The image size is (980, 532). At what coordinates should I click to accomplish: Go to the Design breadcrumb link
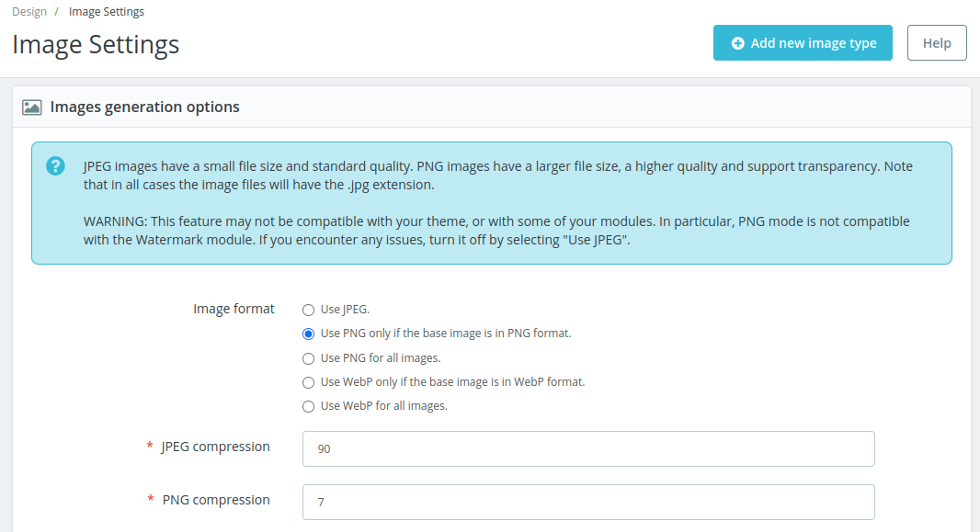click(29, 12)
